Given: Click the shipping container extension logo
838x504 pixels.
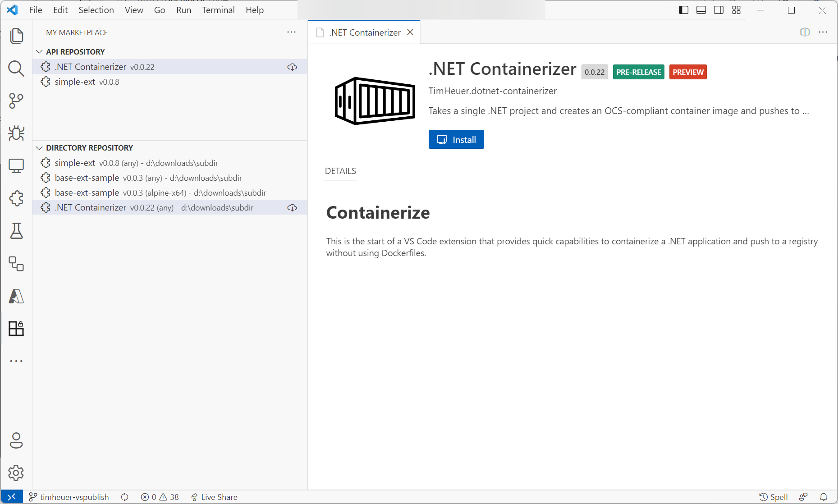Looking at the screenshot, I should pyautogui.click(x=375, y=101).
